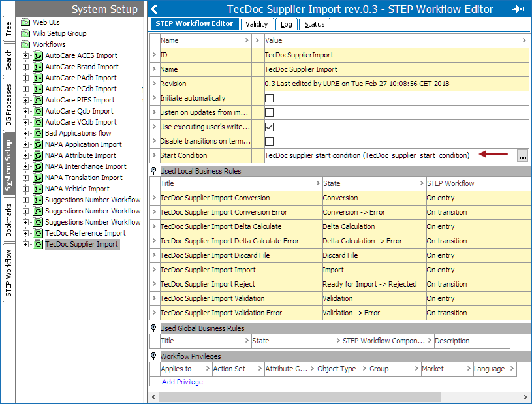Click the AutoCare ACES Import workflow icon
This screenshot has height=404, width=532.
38,55
